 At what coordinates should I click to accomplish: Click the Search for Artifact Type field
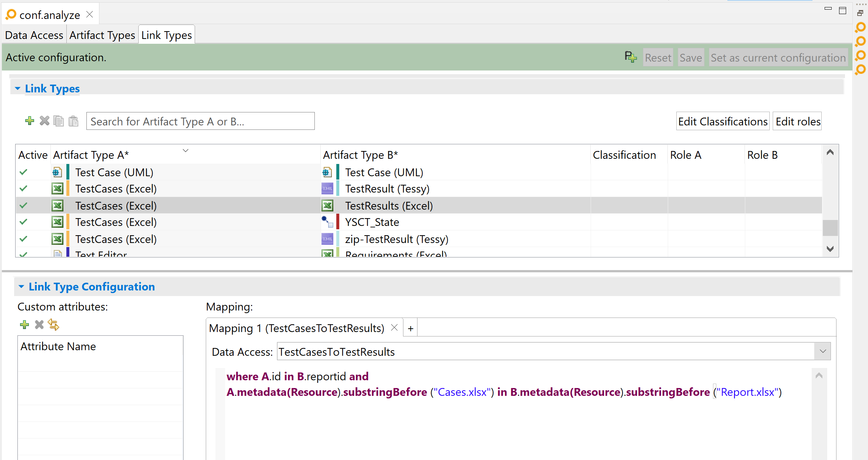pos(201,121)
